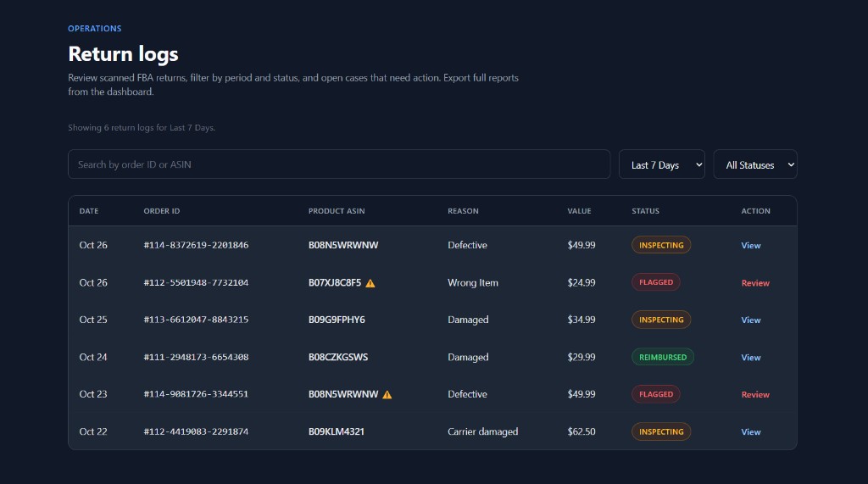Select order ID #114-8372619-2201846
868x484 pixels.
tap(196, 245)
